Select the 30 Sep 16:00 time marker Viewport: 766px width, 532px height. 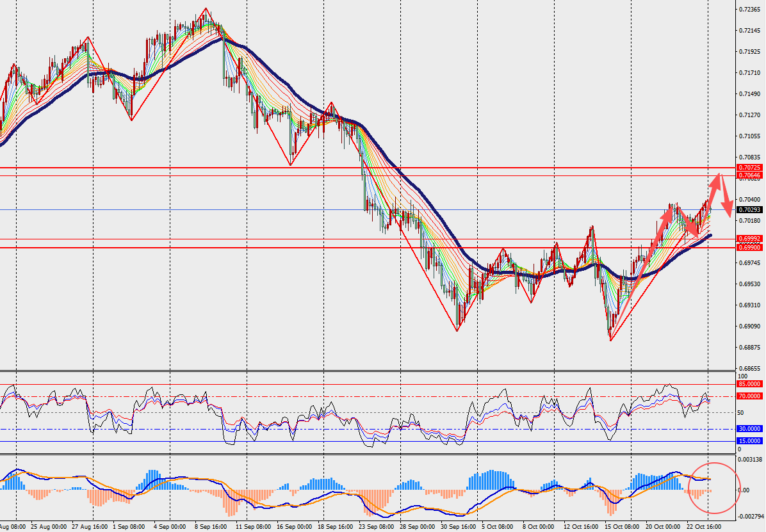click(x=459, y=527)
